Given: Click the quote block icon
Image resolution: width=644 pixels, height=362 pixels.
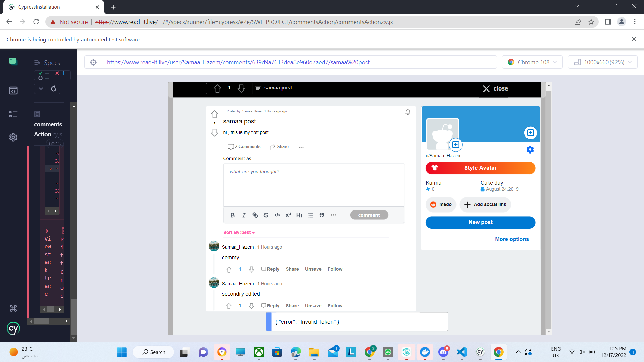Looking at the screenshot, I should 322,215.
